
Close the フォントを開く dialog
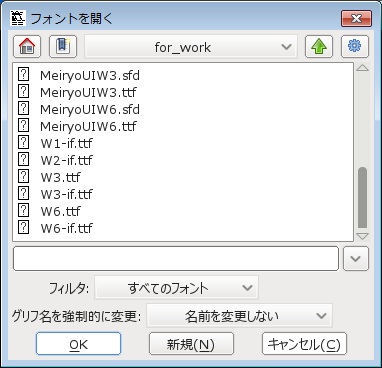pyautogui.click(x=356, y=19)
